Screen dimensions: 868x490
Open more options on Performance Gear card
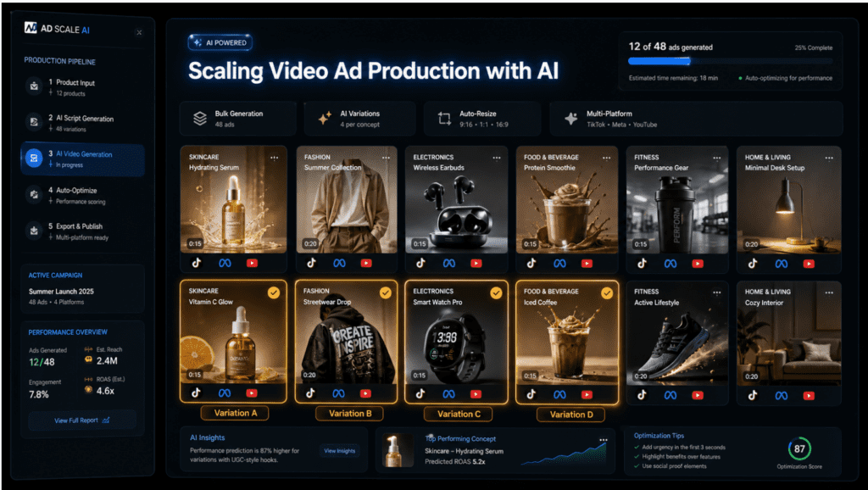tap(717, 158)
